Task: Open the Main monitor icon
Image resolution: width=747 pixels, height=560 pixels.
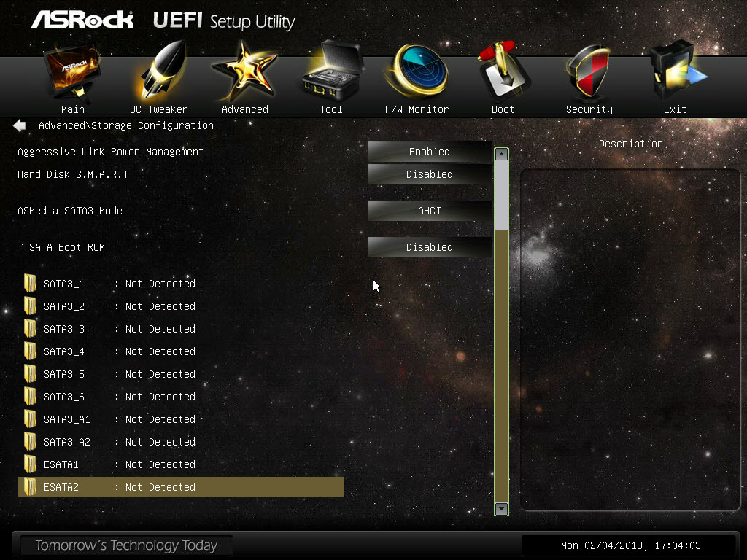Action: (72, 71)
